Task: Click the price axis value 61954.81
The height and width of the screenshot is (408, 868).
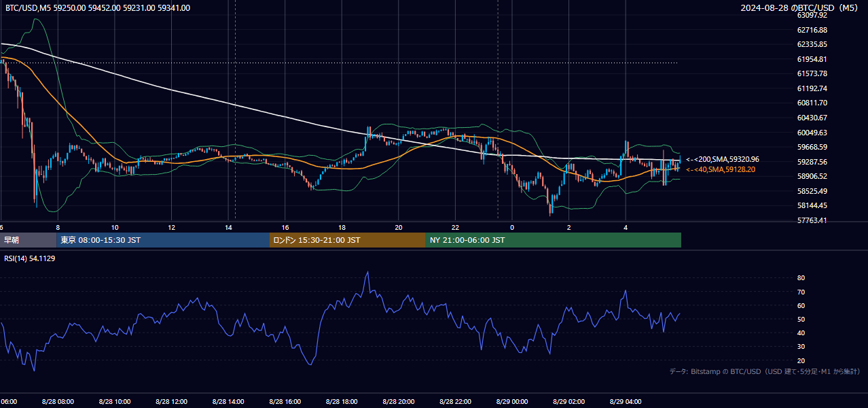Action: [x=812, y=59]
